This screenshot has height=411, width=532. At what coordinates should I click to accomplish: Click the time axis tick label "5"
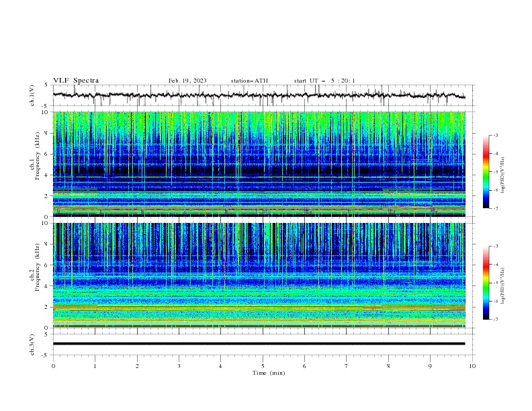click(x=263, y=366)
